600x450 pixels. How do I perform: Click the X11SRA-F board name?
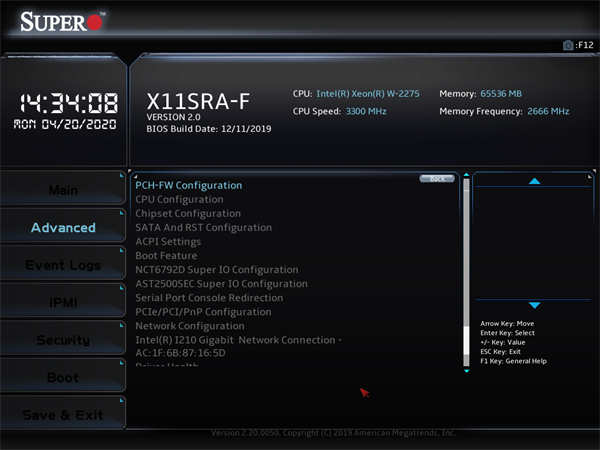point(198,101)
